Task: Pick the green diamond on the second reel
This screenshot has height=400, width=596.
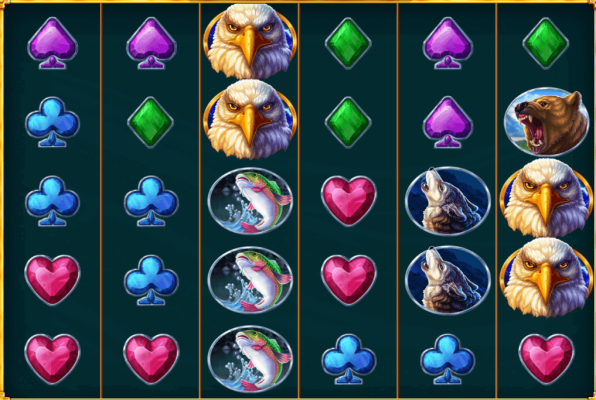Action: tap(151, 122)
